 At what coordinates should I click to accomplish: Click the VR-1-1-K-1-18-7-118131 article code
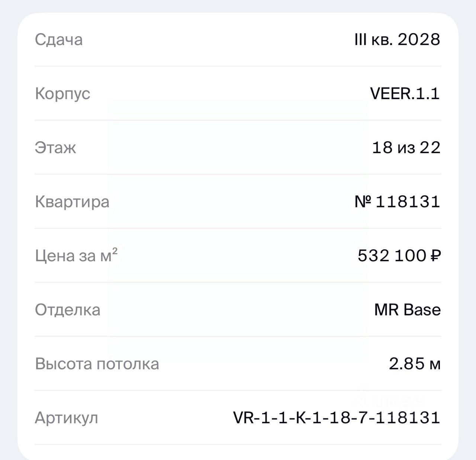337,418
